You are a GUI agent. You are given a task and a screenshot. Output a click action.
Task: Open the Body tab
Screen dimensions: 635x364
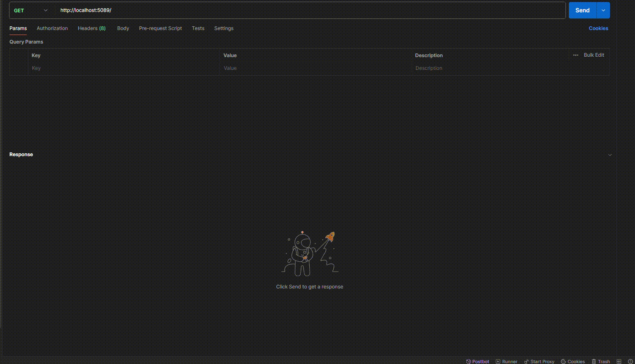[x=123, y=28]
